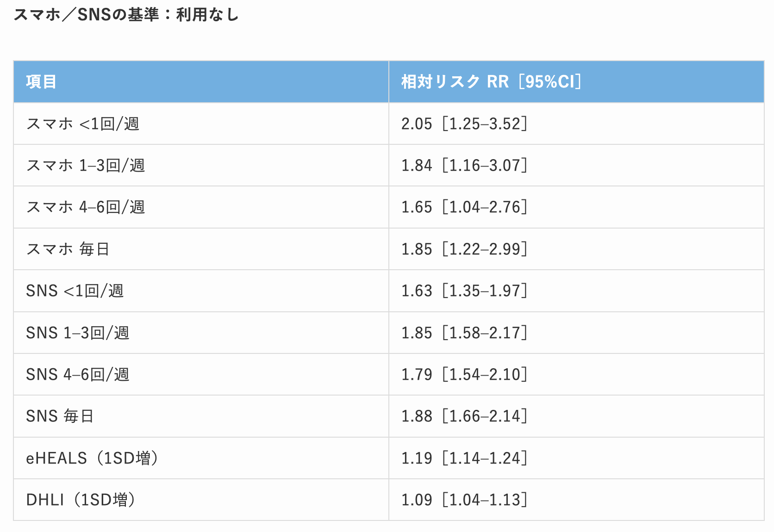Click the value 1.63 [1.35–1.97]

[x=464, y=291]
